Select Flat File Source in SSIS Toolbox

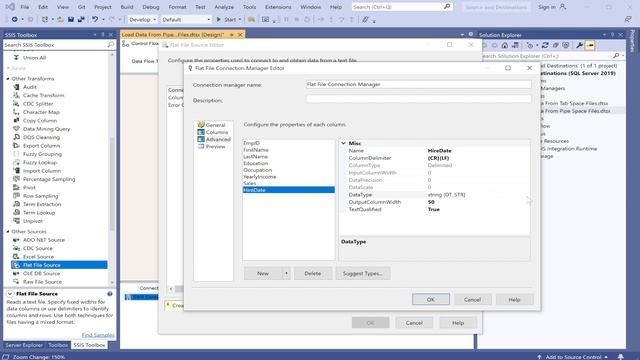[60, 265]
